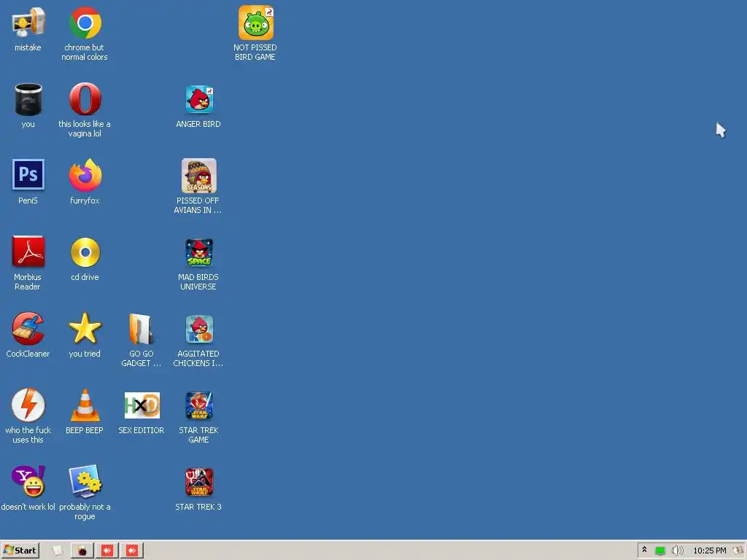747x560 pixels.
Task: Select the 'mistake' computer desktop icon
Action: (28, 23)
